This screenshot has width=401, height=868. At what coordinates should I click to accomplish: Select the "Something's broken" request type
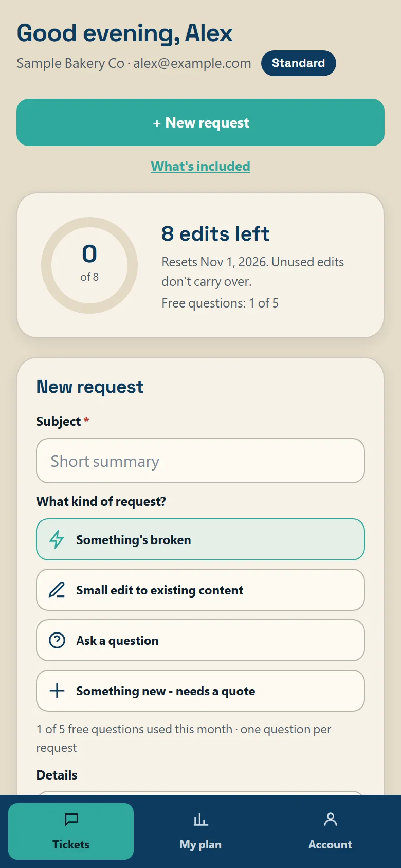coord(200,539)
